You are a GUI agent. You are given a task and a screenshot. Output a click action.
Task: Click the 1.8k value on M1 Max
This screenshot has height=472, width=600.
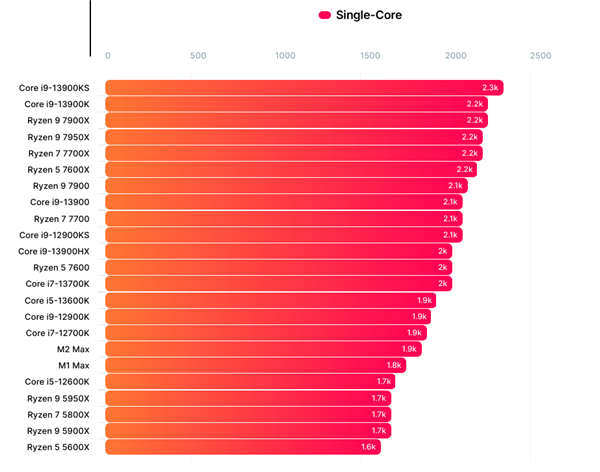coord(394,365)
